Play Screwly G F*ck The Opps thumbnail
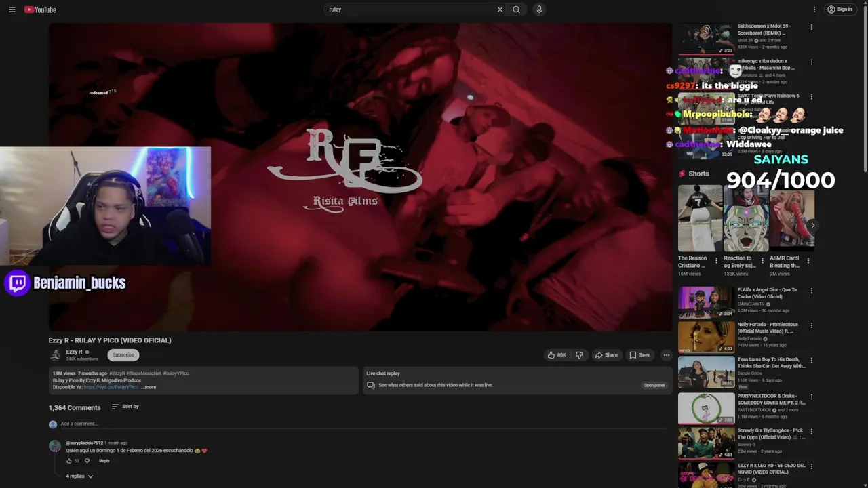 (707, 443)
